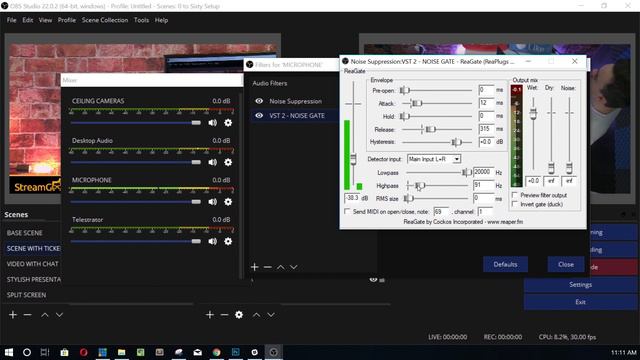Move audio filter up arrow
This screenshot has width=640, height=360.
tap(281, 267)
